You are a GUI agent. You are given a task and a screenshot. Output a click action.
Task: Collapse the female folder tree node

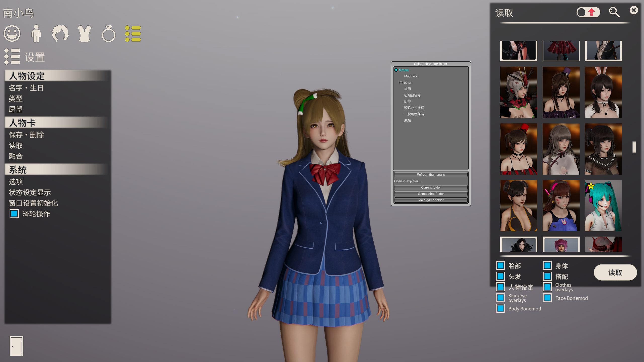(x=396, y=70)
